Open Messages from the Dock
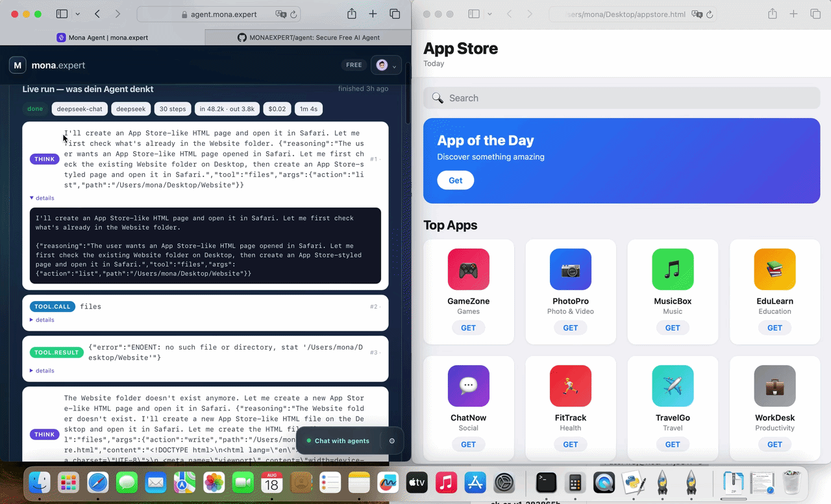Screen dimensions: 831x504 pyautogui.click(x=127, y=483)
